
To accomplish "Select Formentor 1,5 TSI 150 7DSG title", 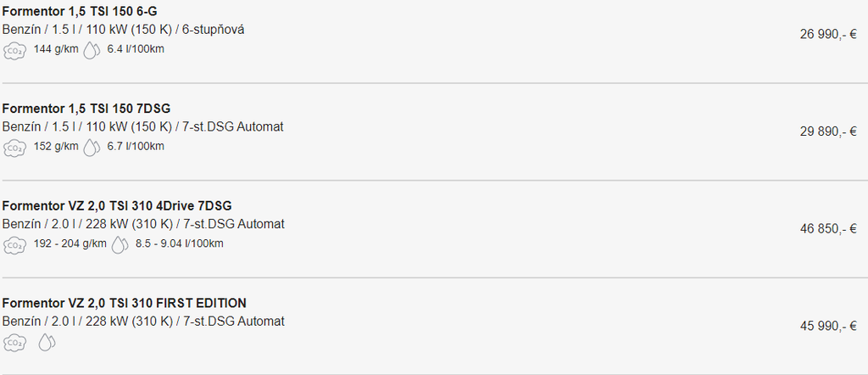I will pyautogui.click(x=86, y=109).
